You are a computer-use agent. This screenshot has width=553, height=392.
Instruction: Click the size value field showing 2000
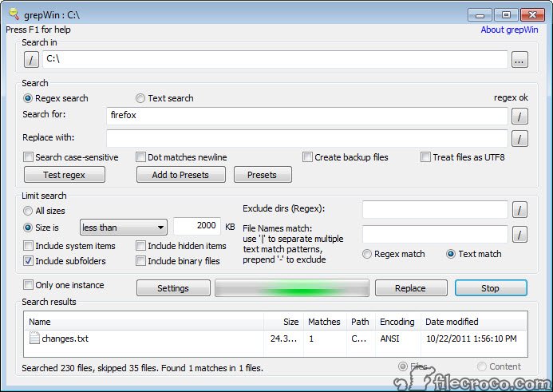coord(197,226)
